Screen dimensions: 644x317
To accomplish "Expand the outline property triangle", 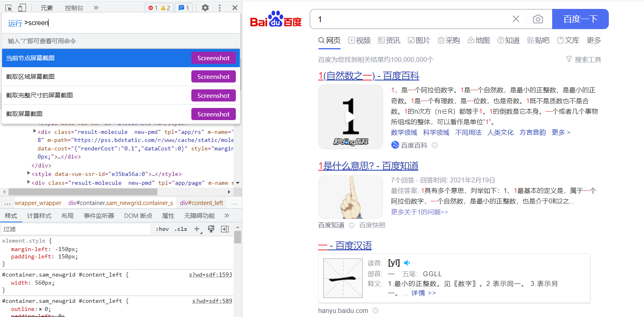I will [x=40, y=309].
